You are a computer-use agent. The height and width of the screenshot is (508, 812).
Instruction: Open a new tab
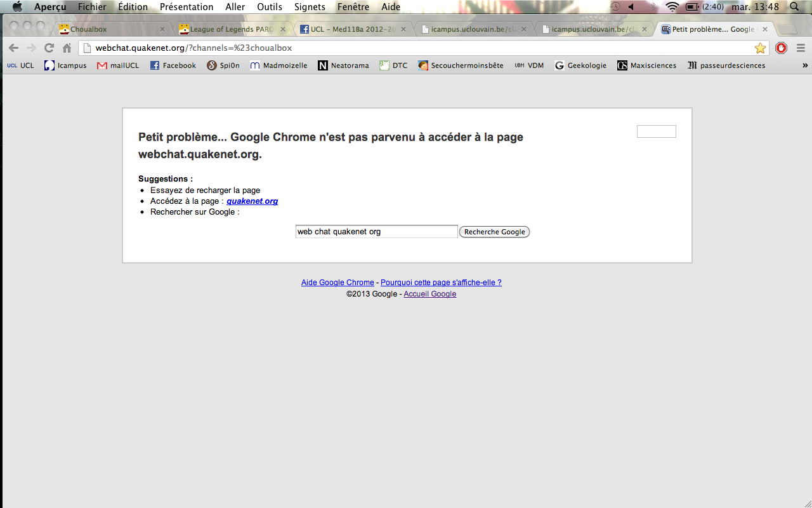[x=787, y=30]
